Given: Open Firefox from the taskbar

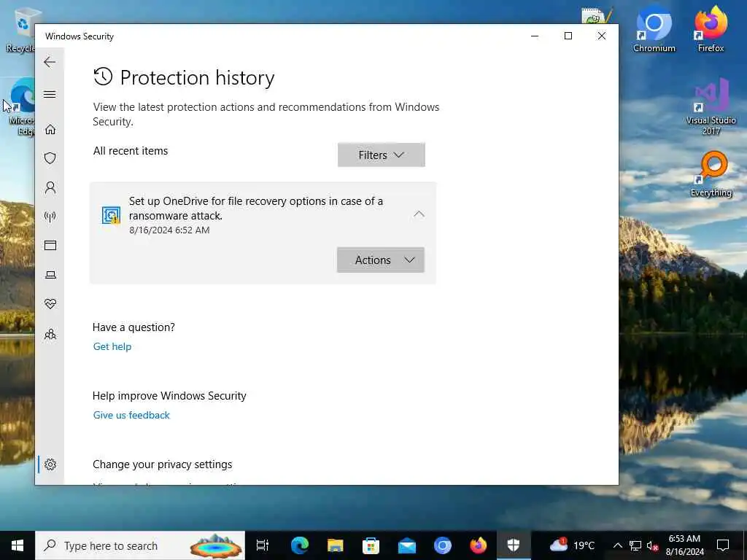Looking at the screenshot, I should (479, 545).
